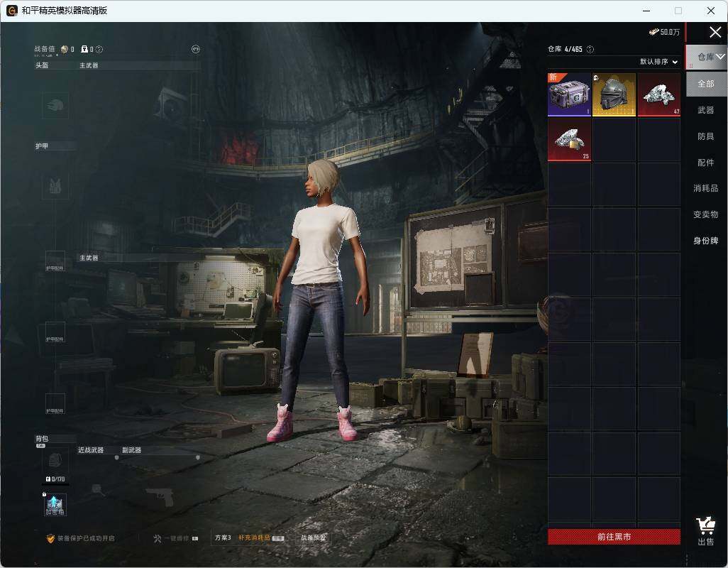Click the gold coin 战备值 icon
Viewport: 728px width, 568px height.
click(64, 49)
